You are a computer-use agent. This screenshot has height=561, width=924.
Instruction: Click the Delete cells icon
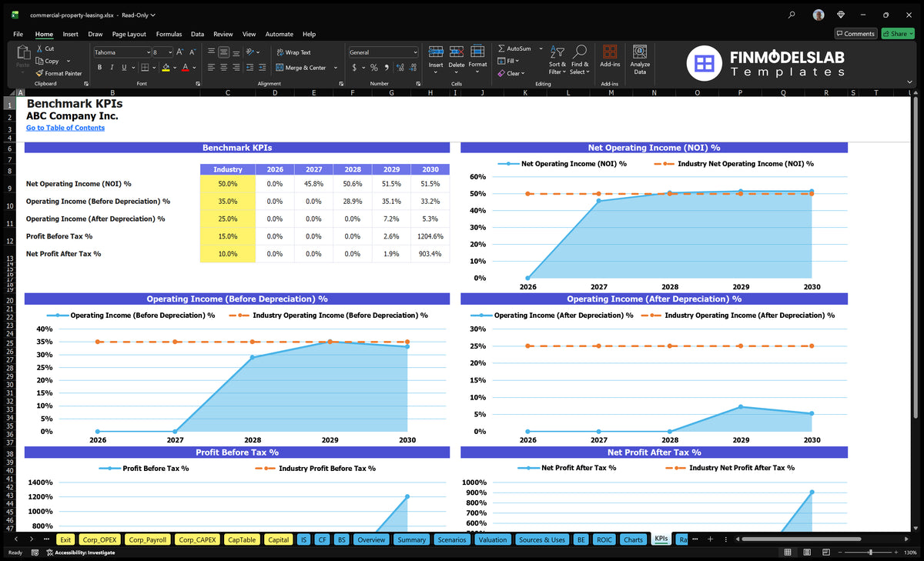[457, 52]
